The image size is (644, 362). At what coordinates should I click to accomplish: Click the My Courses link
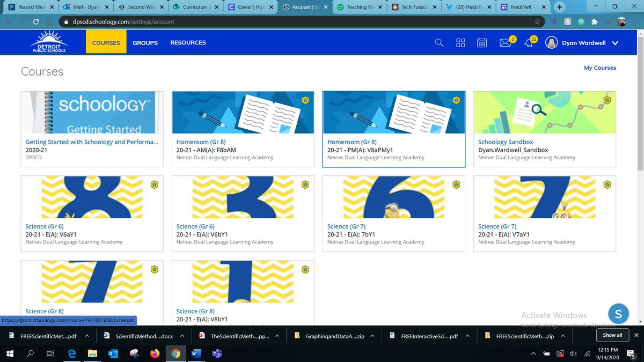click(600, 68)
